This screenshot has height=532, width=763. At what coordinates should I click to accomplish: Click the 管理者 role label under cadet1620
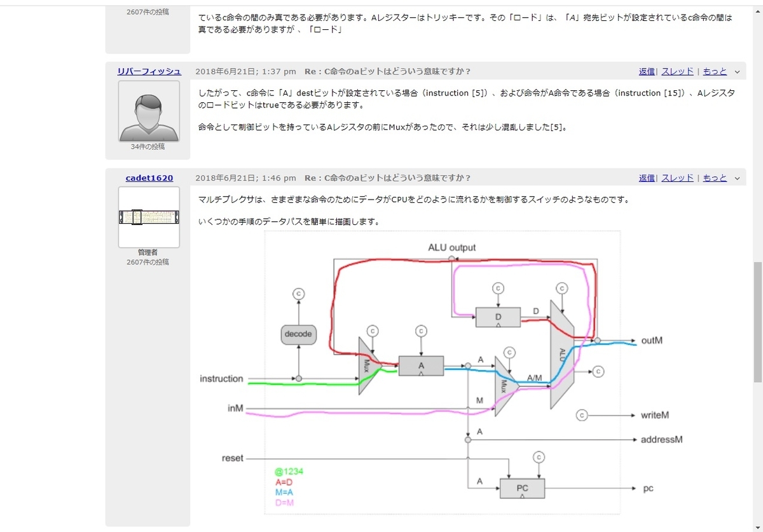pos(148,252)
